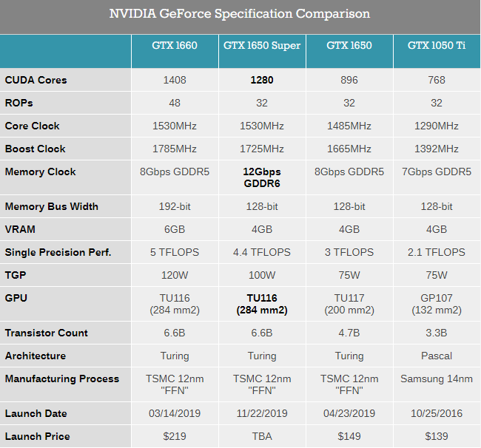Click the 1785MHz boost clock value
The height and width of the screenshot is (448, 481).
(175, 149)
